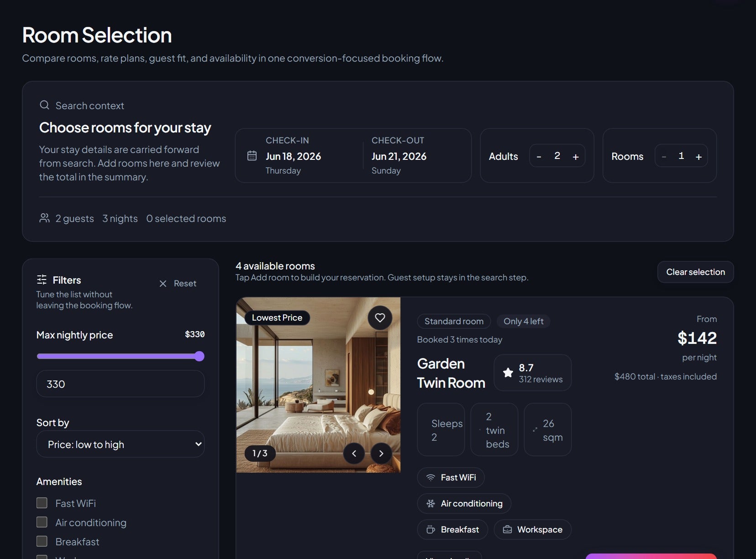Favorite the Garden Twin Room heart icon

point(380,318)
